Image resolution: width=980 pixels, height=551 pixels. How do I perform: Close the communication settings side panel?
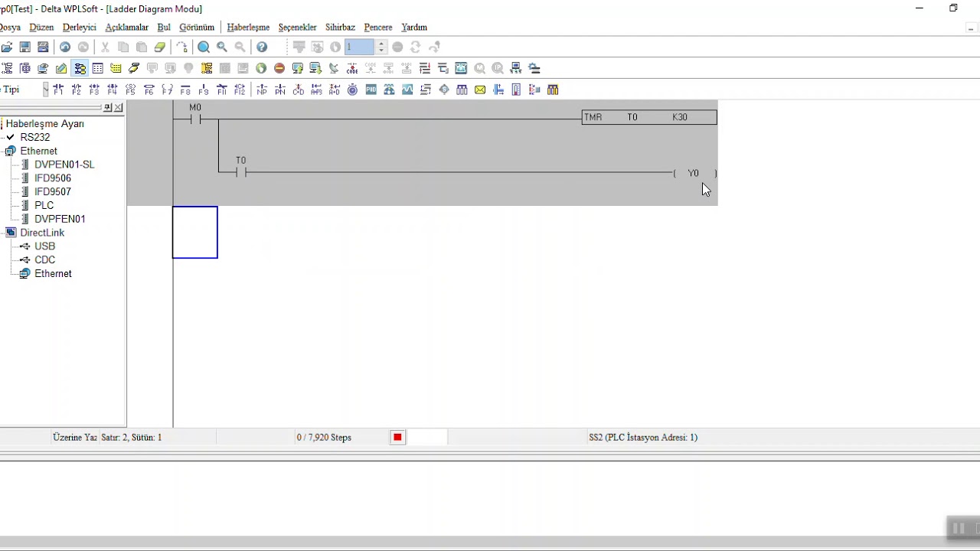coord(119,108)
